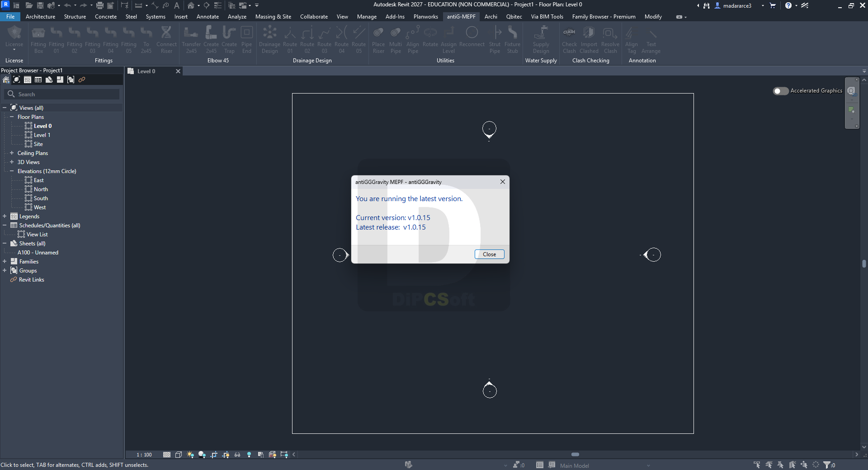Image resolution: width=868 pixels, height=470 pixels.
Task: Collapse the Floor Plans node
Action: [x=12, y=117]
